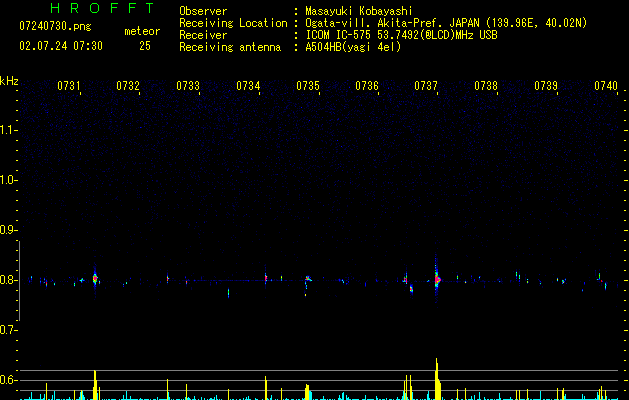Image resolution: width=629 pixels, height=400 pixels.
Task: Click the 0.7 kHz axis label
Action: point(8,330)
